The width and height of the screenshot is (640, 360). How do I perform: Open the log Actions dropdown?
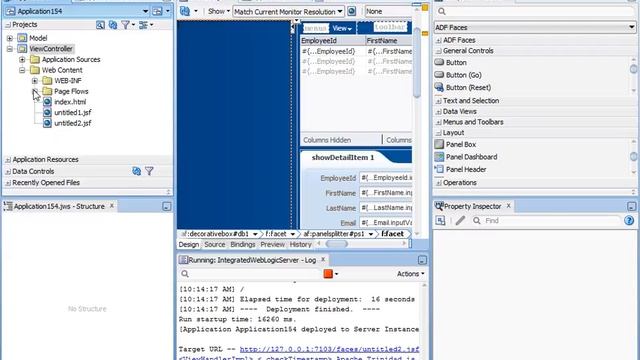point(410,274)
